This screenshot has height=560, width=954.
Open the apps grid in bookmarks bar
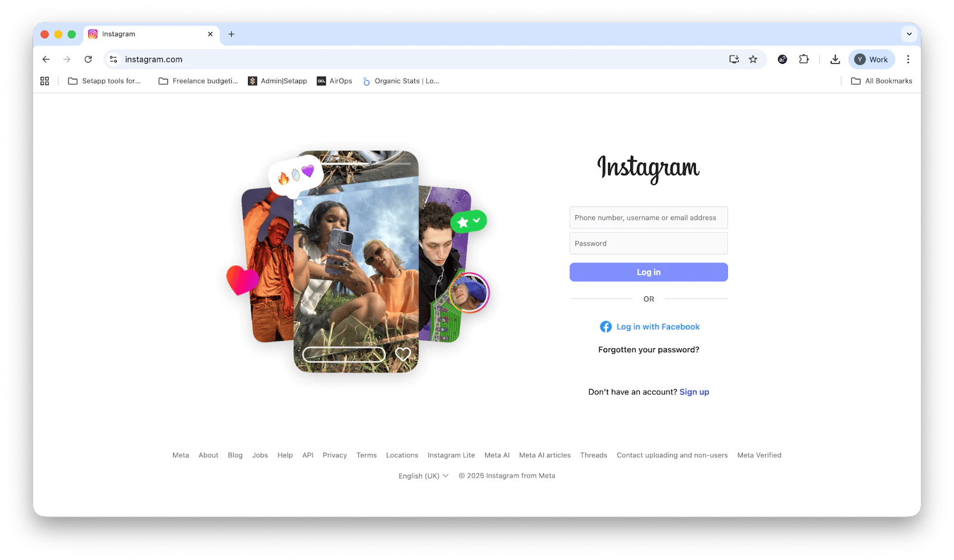pyautogui.click(x=45, y=81)
